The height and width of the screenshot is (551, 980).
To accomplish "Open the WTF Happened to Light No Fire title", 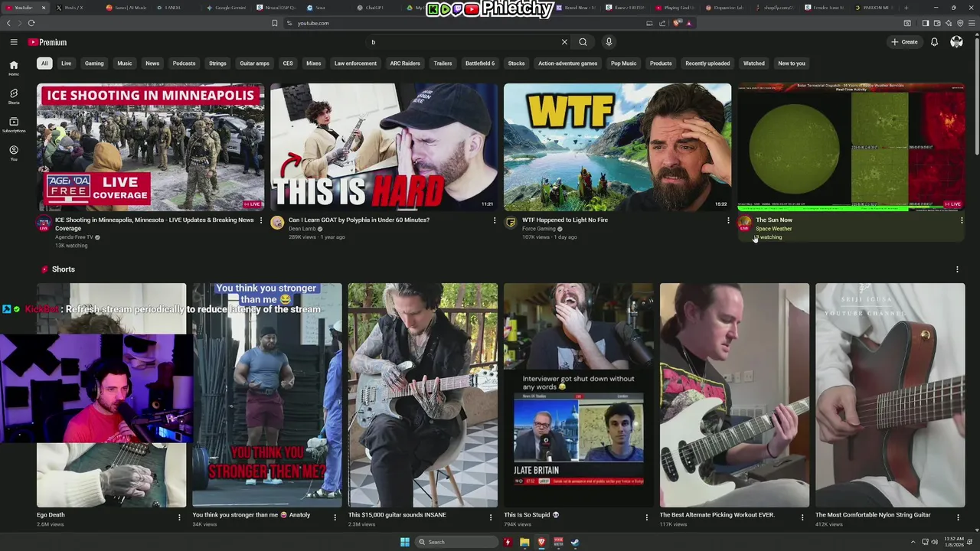I will tap(565, 220).
